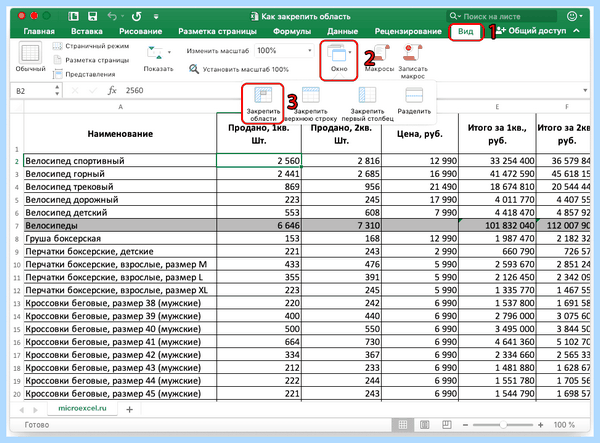Select Page Layout view (Разметка страницы)
Screen dimensions: 600x443
(x=91, y=60)
